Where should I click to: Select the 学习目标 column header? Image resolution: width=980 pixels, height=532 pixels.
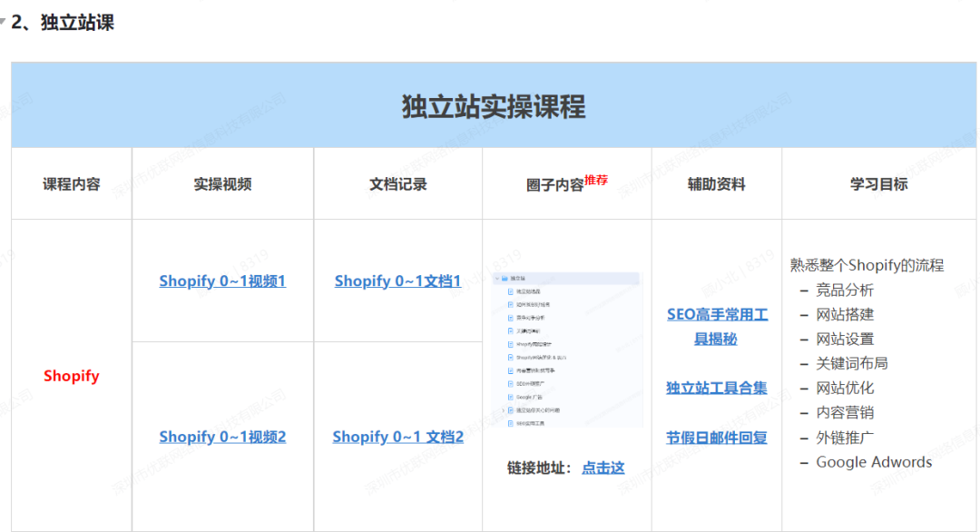(878, 184)
